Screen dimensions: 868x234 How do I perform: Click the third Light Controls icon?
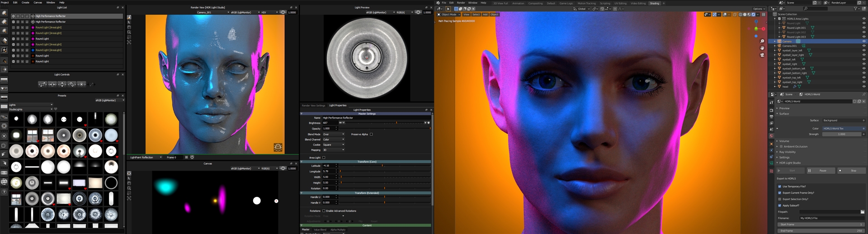click(62, 84)
